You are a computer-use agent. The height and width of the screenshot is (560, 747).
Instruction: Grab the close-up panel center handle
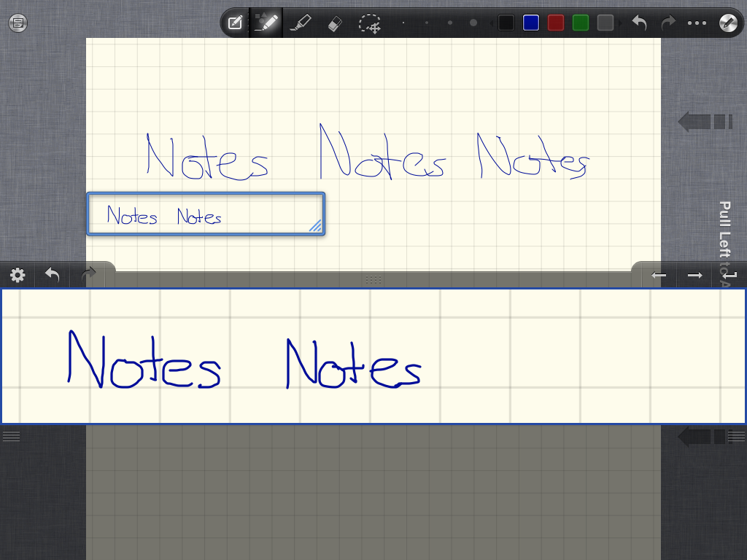pos(373,279)
